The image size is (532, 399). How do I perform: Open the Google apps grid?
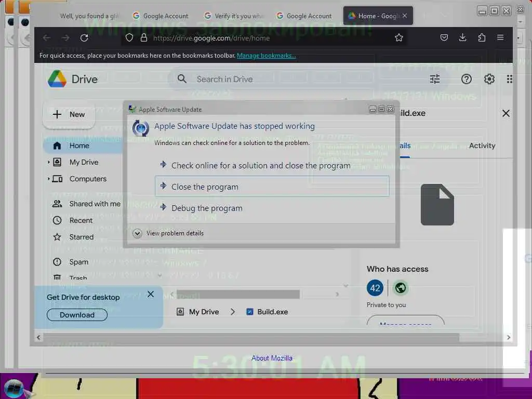click(x=509, y=79)
